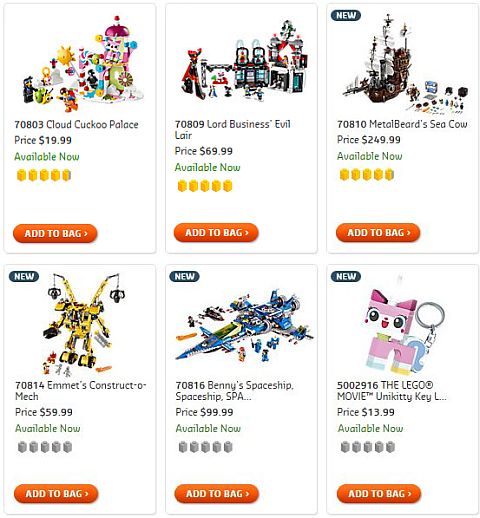Click the 70816 Benny's Spaceship title link
This screenshot has height=518, width=480.
click(234, 391)
